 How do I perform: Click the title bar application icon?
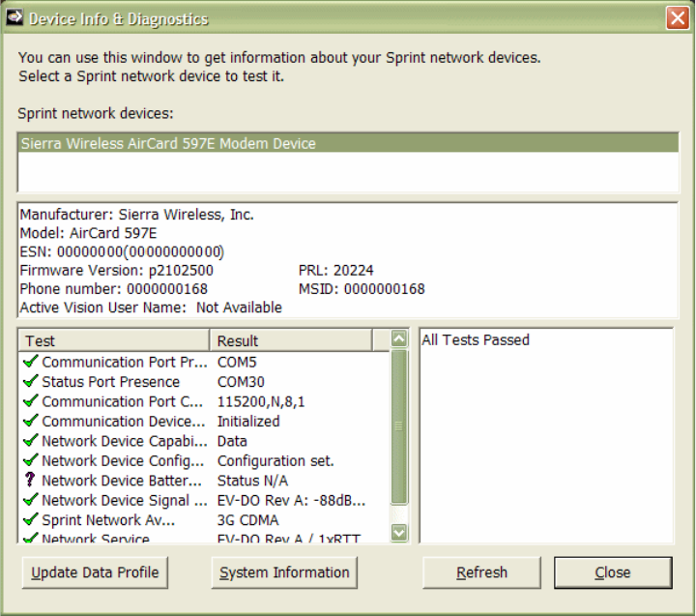coord(14,17)
